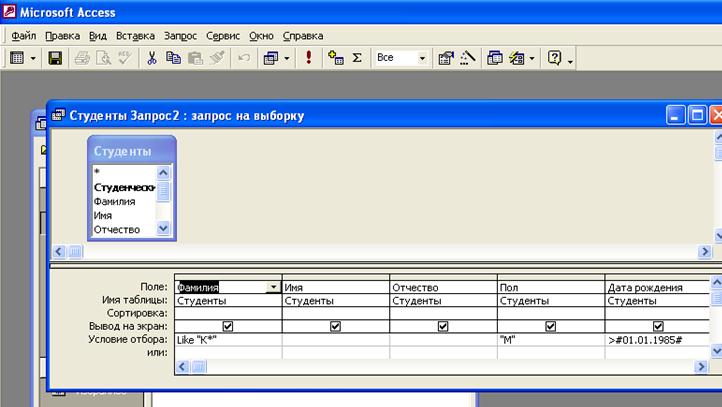The image size is (722, 407).
Task: Uncheck 'Вывод на экран' for Пол column
Action: (x=550, y=326)
